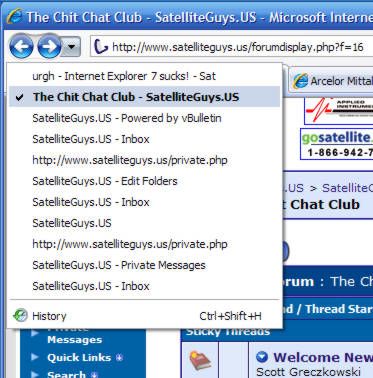Click the sticky thread book icon
373x378 pixels.
point(200,360)
